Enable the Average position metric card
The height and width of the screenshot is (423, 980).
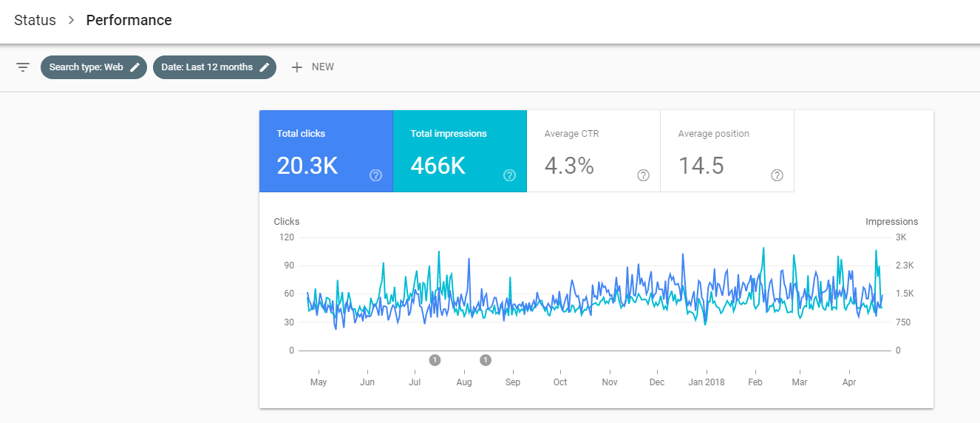(727, 151)
